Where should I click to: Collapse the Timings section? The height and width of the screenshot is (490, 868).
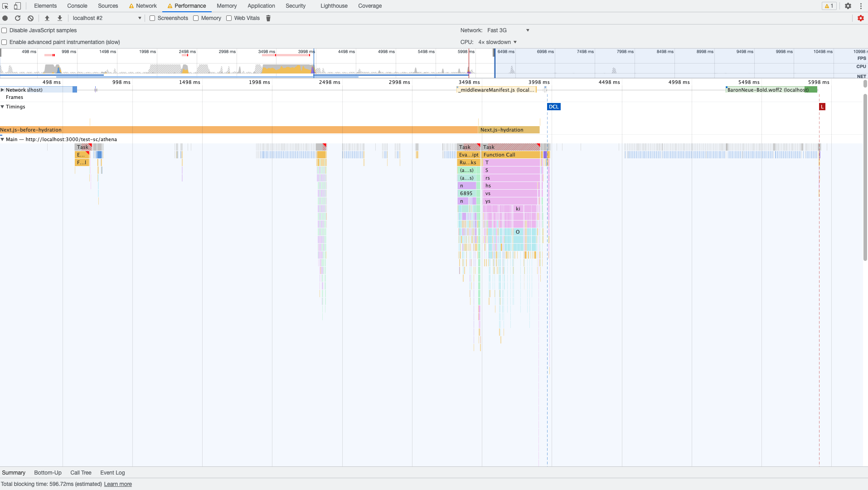[3, 107]
